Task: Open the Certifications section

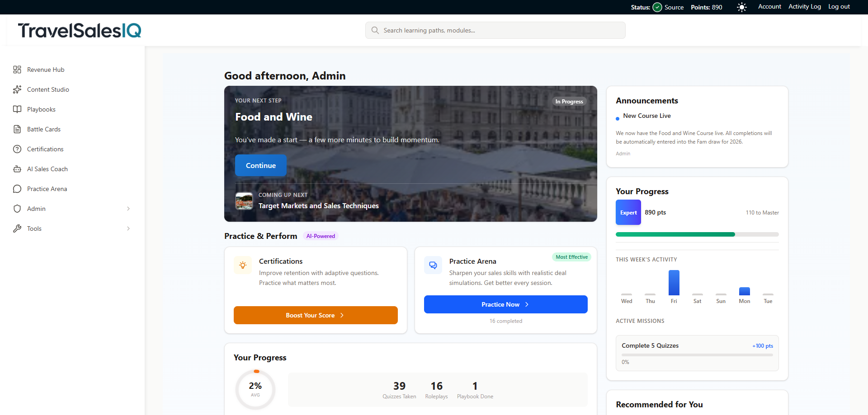Action: [x=45, y=149]
